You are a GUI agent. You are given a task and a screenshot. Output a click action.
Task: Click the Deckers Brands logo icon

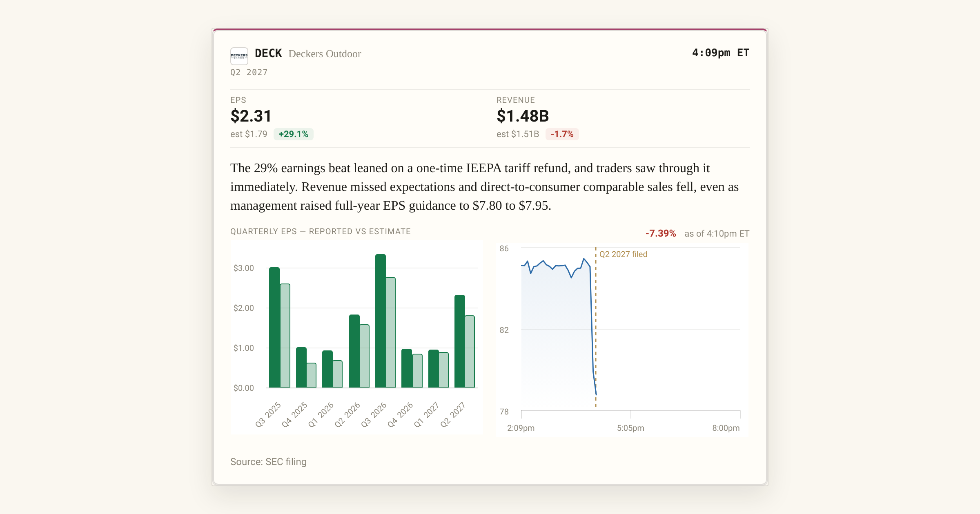(x=239, y=56)
